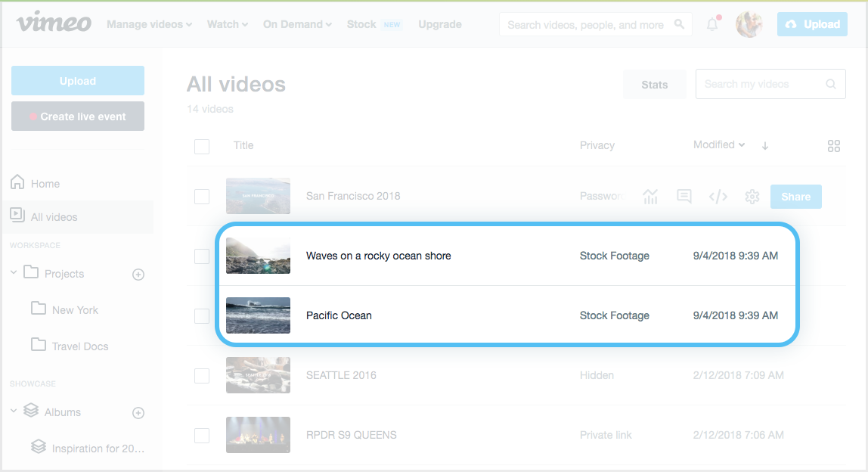The image size is (868, 472).
Task: Open the Waves on a rocky ocean shore title
Action: pyautogui.click(x=379, y=256)
